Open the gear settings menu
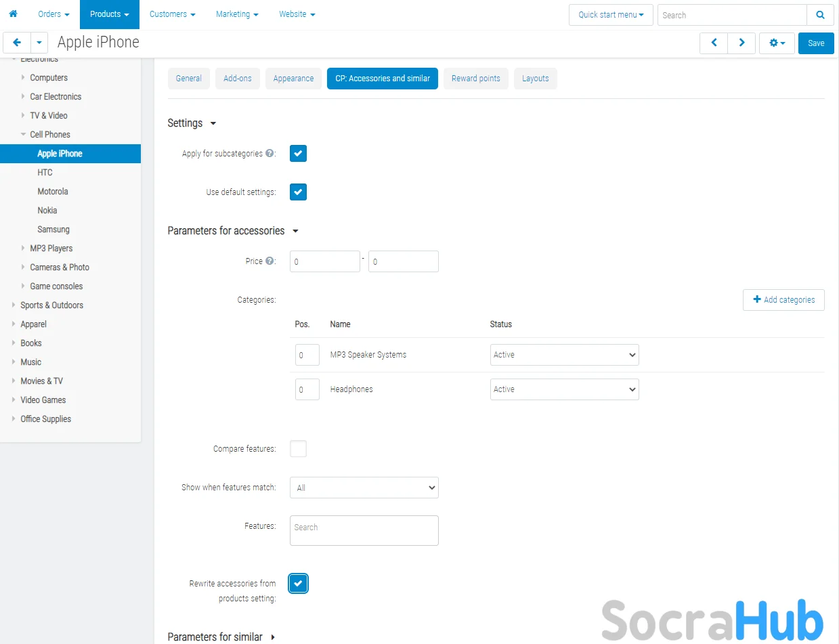The height and width of the screenshot is (644, 839). point(777,43)
